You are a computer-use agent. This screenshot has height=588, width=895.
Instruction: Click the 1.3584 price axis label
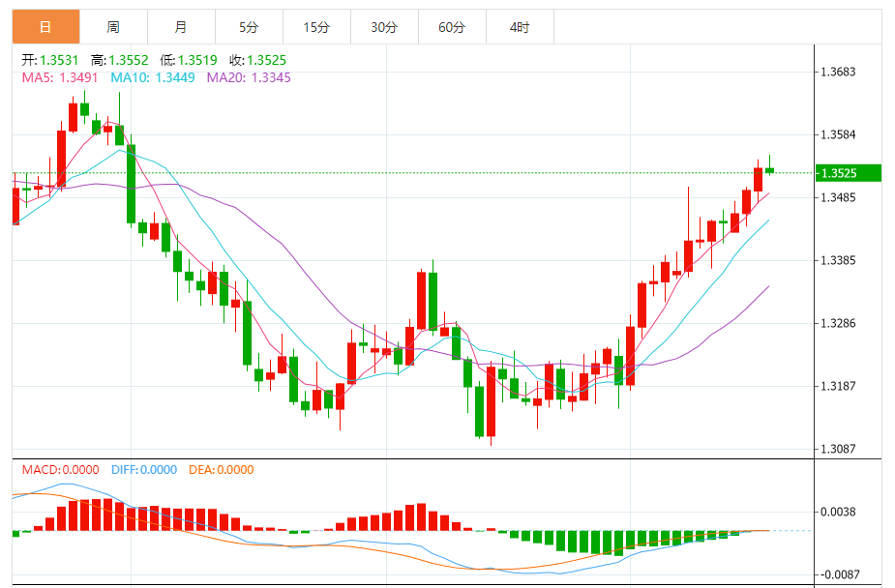(x=838, y=134)
